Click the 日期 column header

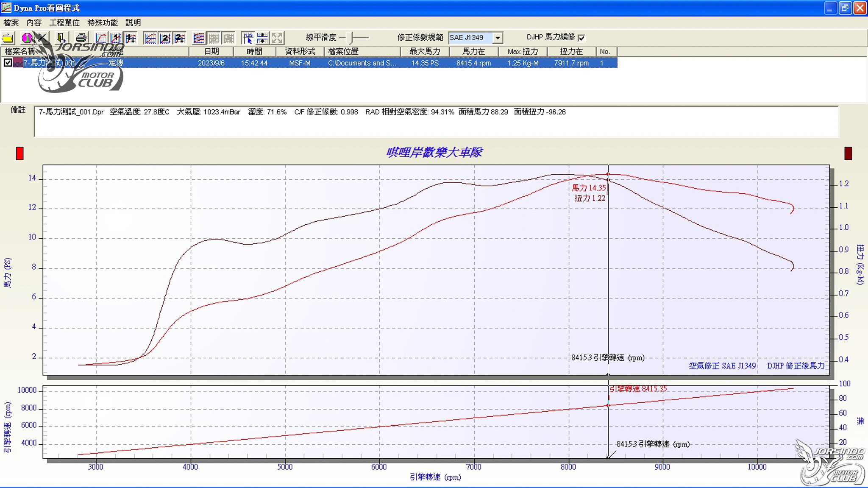[211, 51]
